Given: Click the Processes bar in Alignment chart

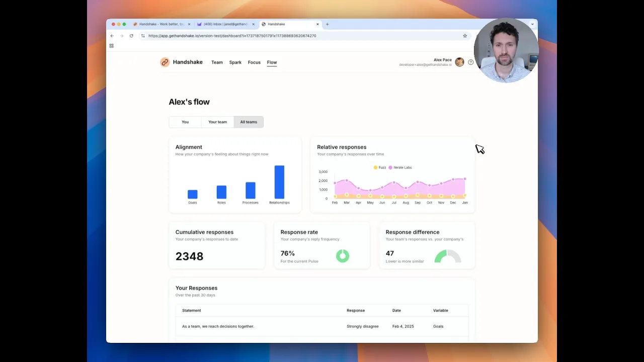Looking at the screenshot, I should pyautogui.click(x=250, y=190).
